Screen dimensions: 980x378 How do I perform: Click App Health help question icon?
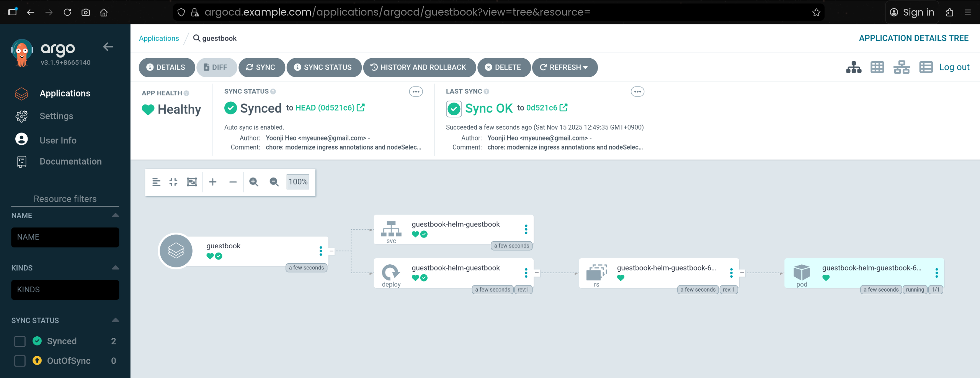point(186,93)
